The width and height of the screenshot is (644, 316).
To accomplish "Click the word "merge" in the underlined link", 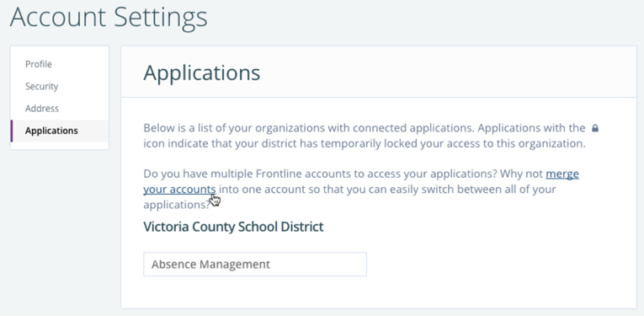I will tap(562, 174).
